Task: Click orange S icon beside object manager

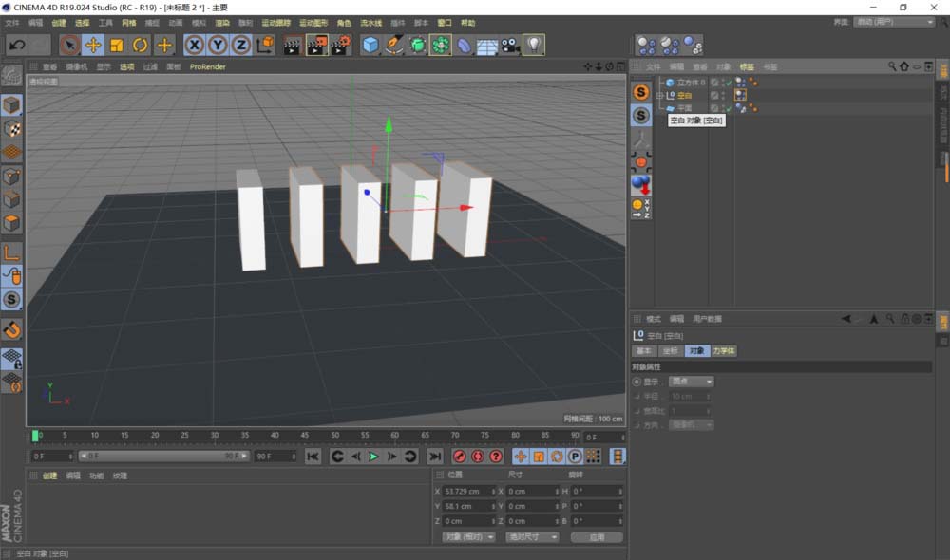Action: 641,92
